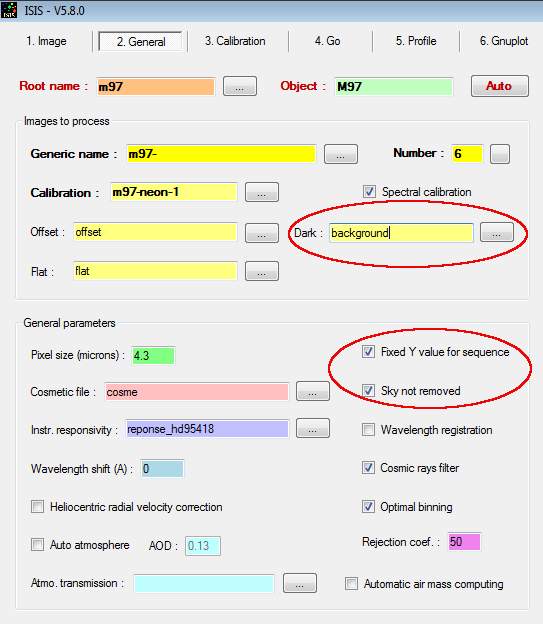Image resolution: width=543 pixels, height=624 pixels.
Task: Click browse button next to Flat field
Action: (262, 271)
